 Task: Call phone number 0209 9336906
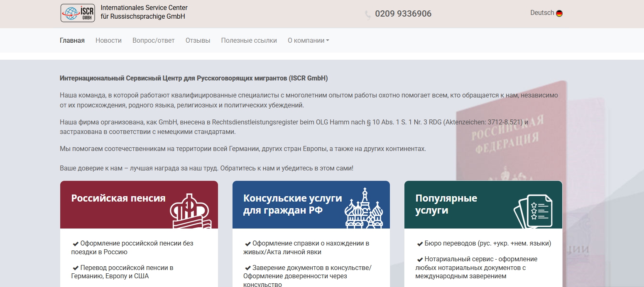(403, 14)
